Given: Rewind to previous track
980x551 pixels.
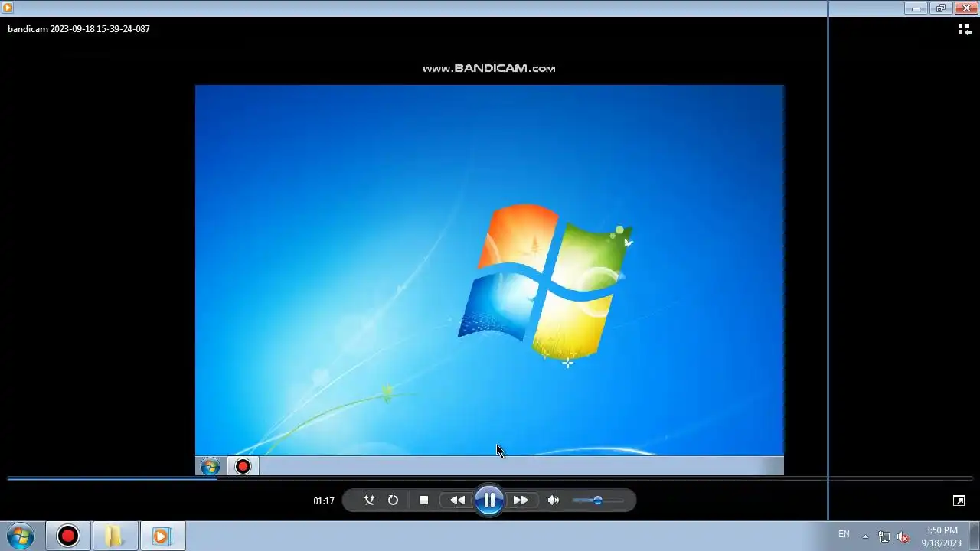Looking at the screenshot, I should pyautogui.click(x=457, y=500).
